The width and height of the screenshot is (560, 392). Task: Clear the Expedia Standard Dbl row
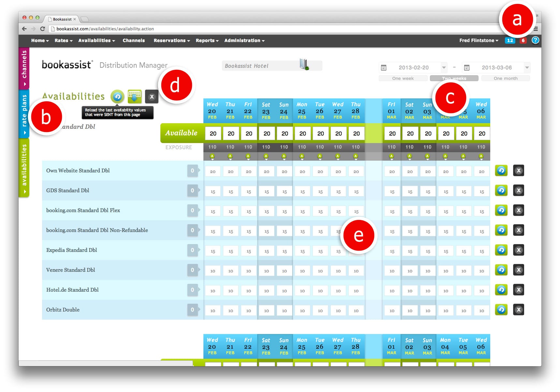coord(519,250)
